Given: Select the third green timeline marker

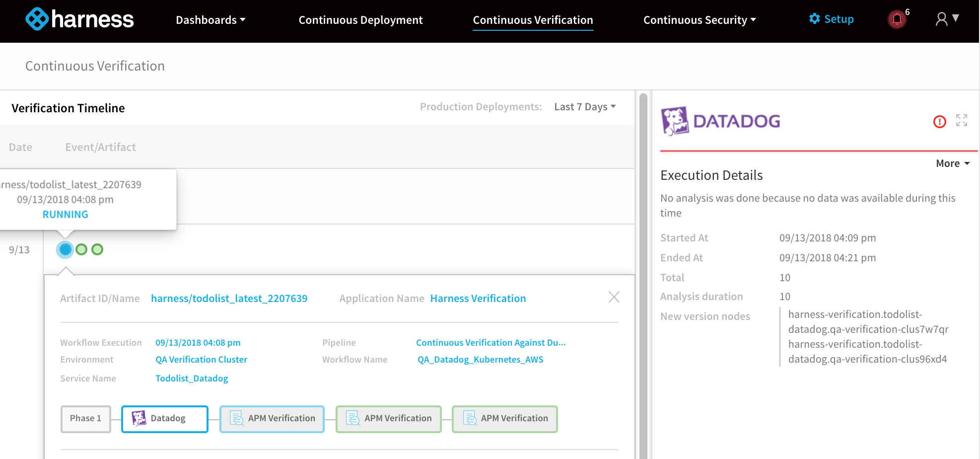Looking at the screenshot, I should [97, 249].
